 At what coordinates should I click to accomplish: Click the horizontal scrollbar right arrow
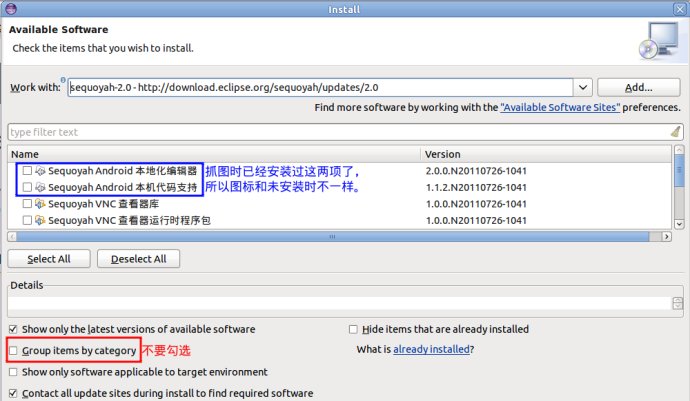[667, 237]
